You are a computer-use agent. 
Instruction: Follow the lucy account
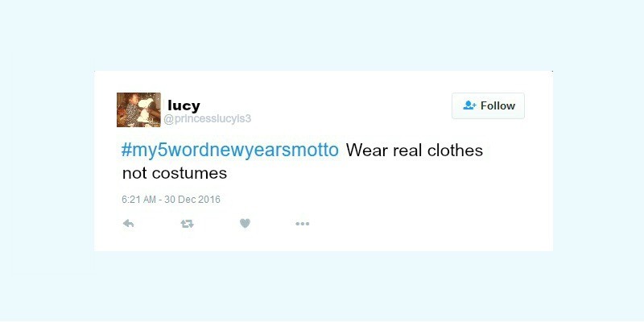point(488,106)
